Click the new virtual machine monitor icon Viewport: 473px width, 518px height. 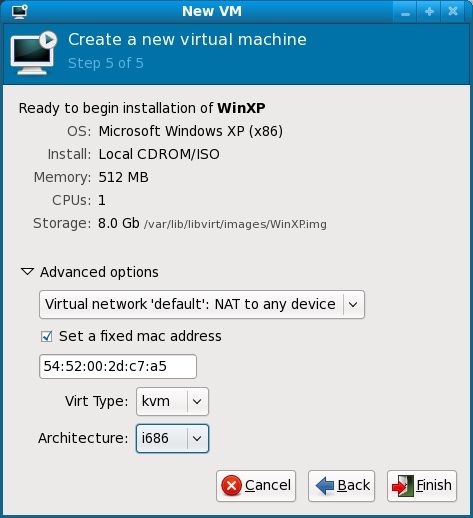point(34,53)
